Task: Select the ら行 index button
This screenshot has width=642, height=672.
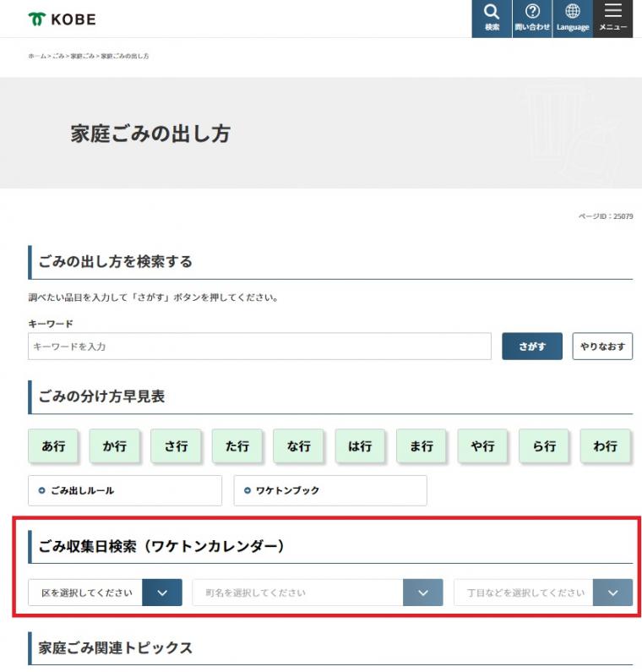Action: coord(543,446)
